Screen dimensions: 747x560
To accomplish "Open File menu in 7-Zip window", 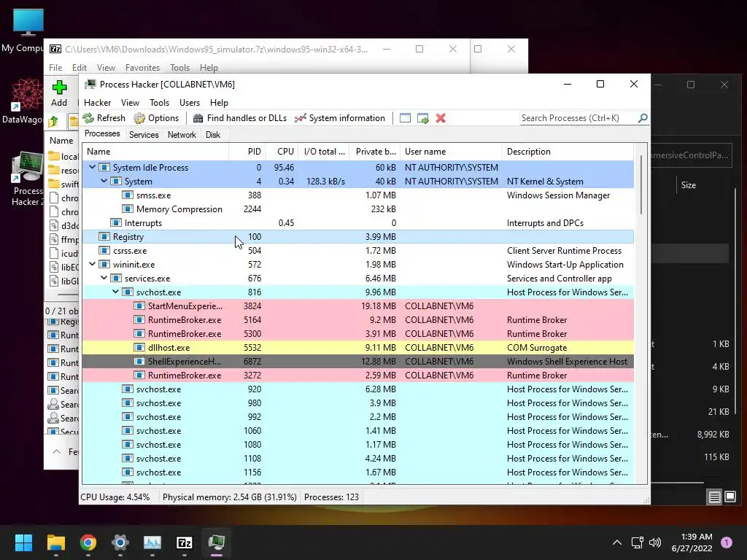I will pos(55,68).
